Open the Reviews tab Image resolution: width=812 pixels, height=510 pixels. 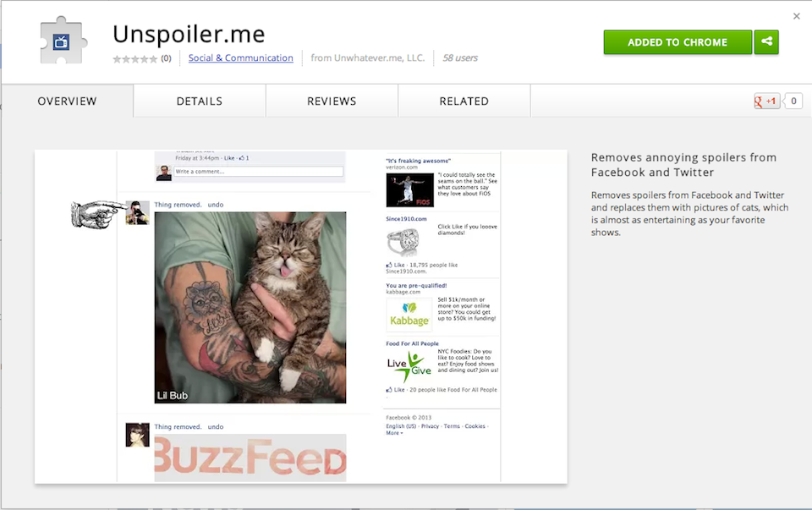click(x=332, y=101)
